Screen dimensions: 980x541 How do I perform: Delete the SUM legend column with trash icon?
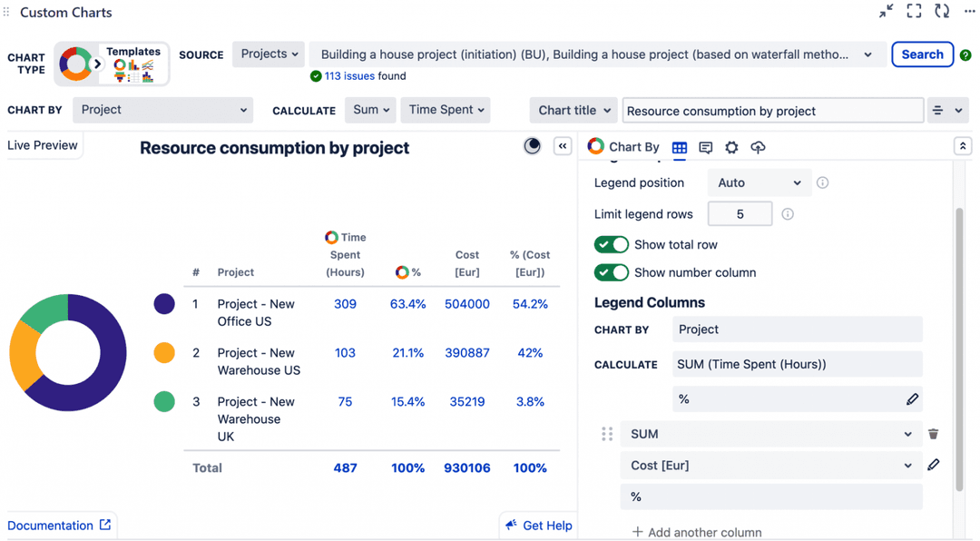tap(934, 434)
